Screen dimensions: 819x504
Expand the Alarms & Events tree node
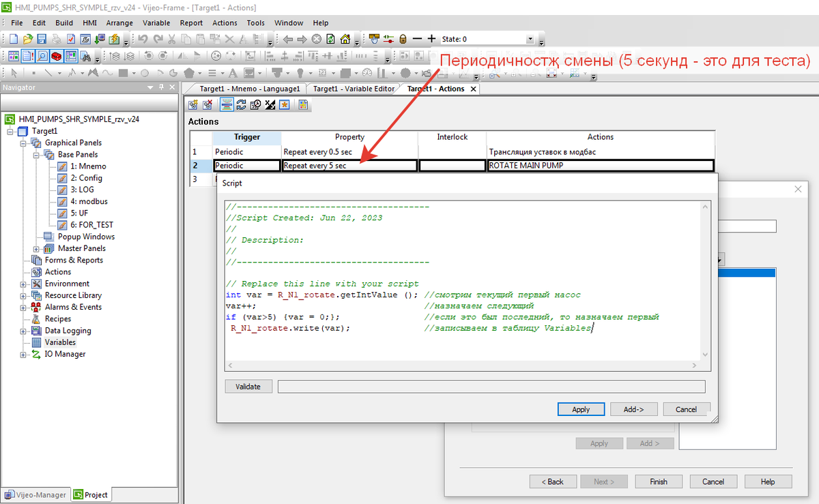24,307
